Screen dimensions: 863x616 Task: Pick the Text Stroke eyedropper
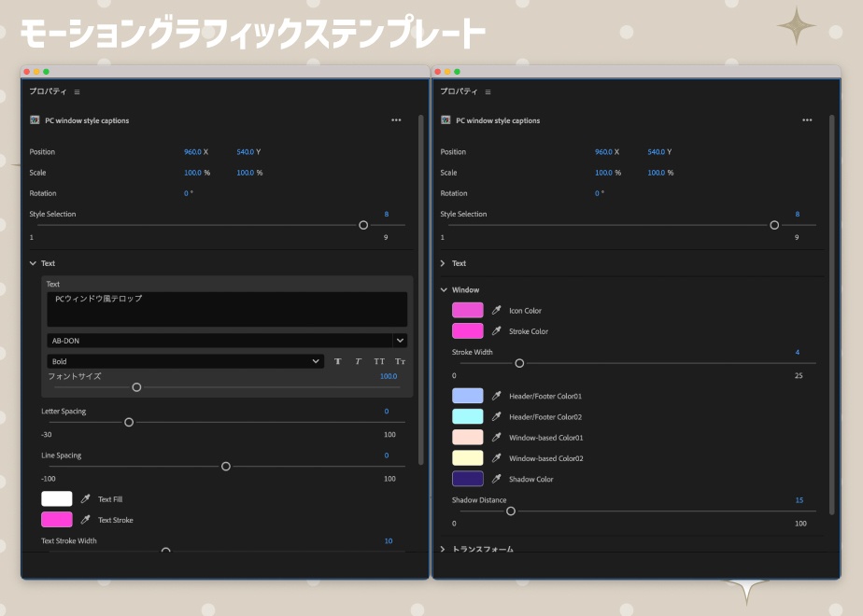[85, 520]
